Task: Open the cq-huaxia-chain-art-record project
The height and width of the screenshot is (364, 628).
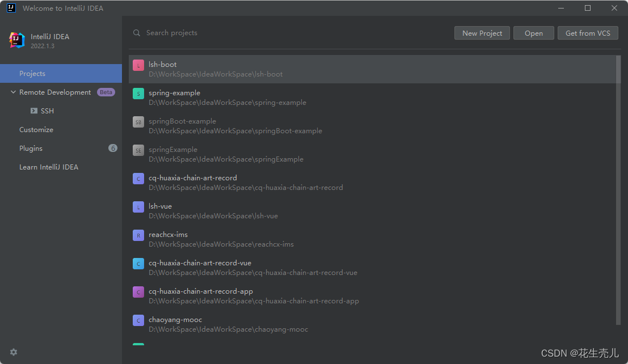Action: pos(372,183)
